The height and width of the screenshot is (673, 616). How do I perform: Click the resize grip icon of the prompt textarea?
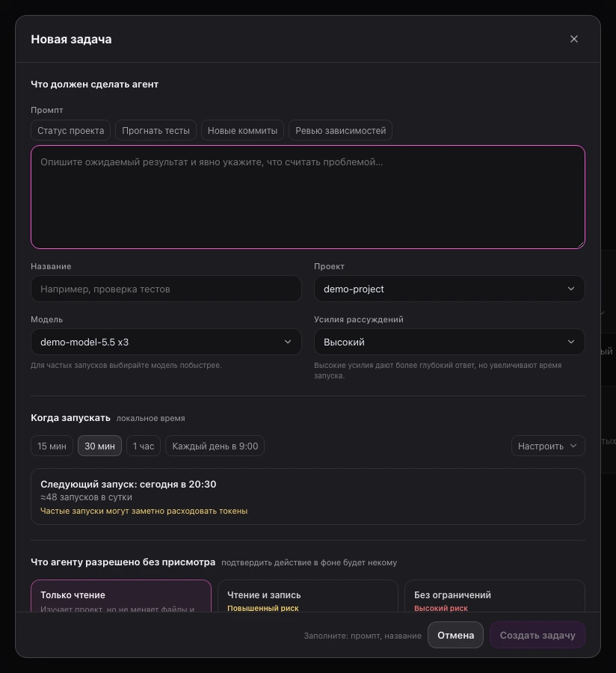[580, 245]
